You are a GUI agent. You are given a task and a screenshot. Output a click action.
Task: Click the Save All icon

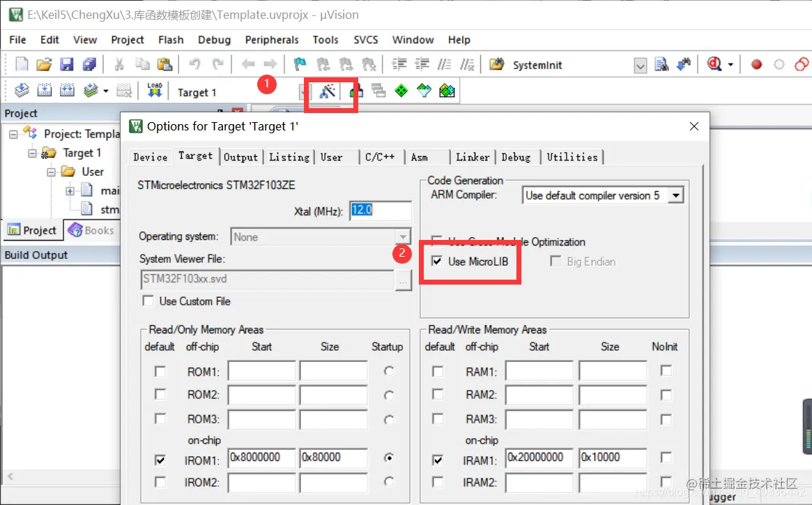click(x=89, y=64)
